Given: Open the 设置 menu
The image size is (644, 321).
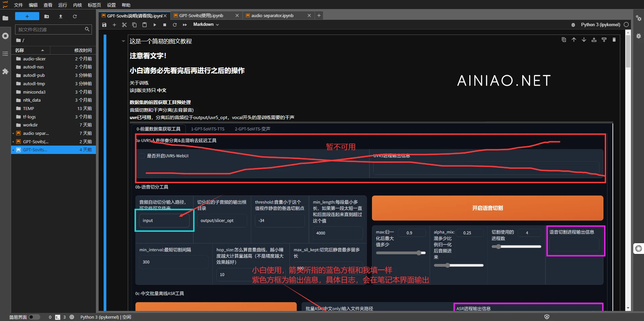Looking at the screenshot, I should 111,5.
